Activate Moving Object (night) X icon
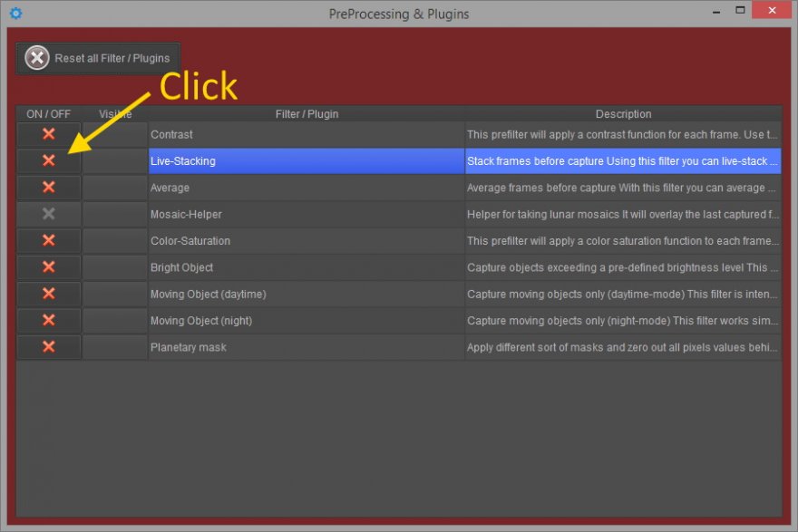Image resolution: width=798 pixels, height=532 pixels. tap(49, 320)
